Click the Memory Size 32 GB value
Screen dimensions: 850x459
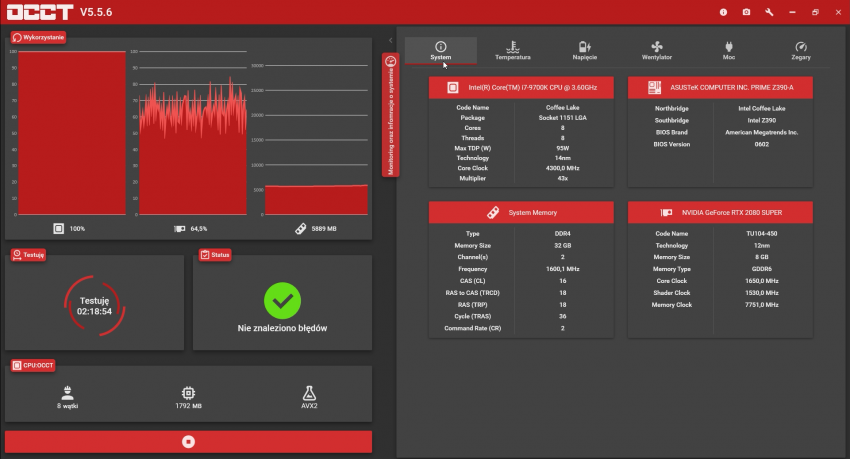(562, 245)
